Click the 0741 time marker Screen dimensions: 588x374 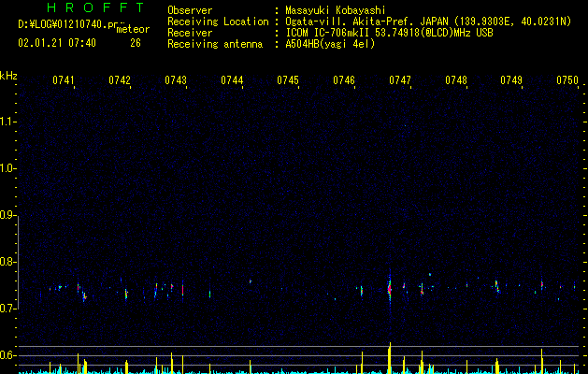64,80
